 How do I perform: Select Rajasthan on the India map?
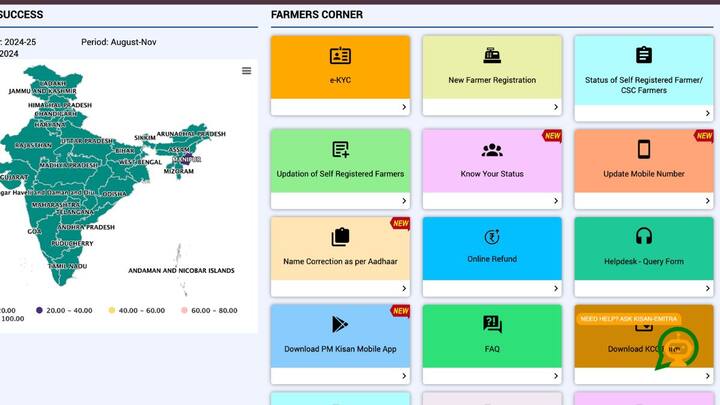pyautogui.click(x=33, y=145)
